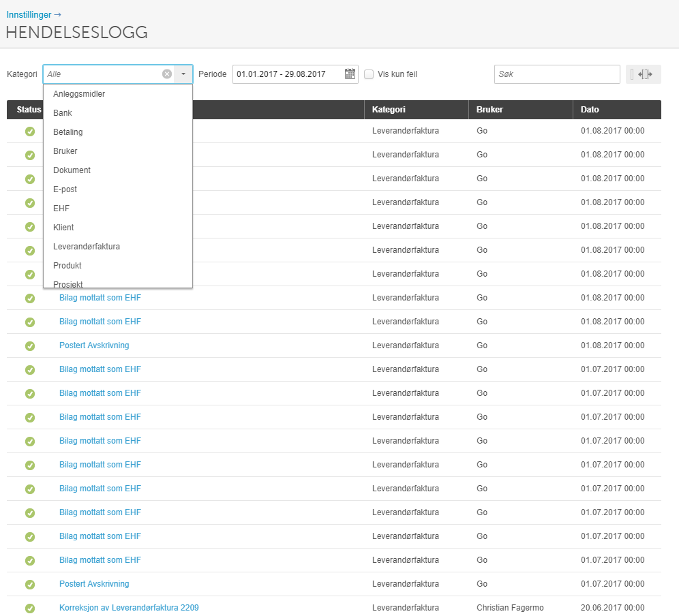Enable the Vis kun feil checkbox

369,74
